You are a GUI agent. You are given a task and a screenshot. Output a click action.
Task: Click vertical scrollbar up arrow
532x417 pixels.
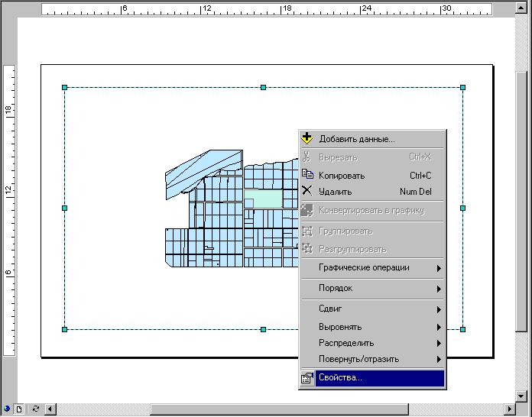pyautogui.click(x=521, y=8)
